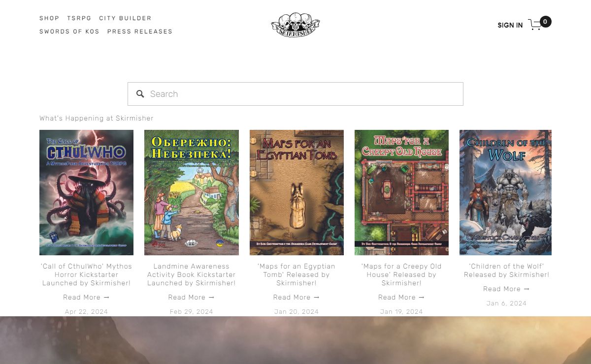
Task: Open the 'Maps for an Egyptian Tomb' headline
Action: tap(296, 274)
